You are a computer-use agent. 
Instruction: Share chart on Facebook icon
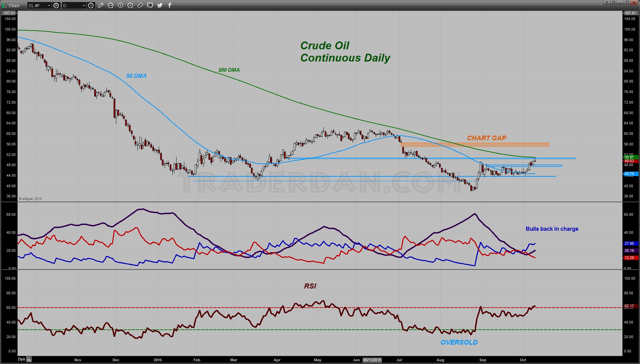(170, 5)
